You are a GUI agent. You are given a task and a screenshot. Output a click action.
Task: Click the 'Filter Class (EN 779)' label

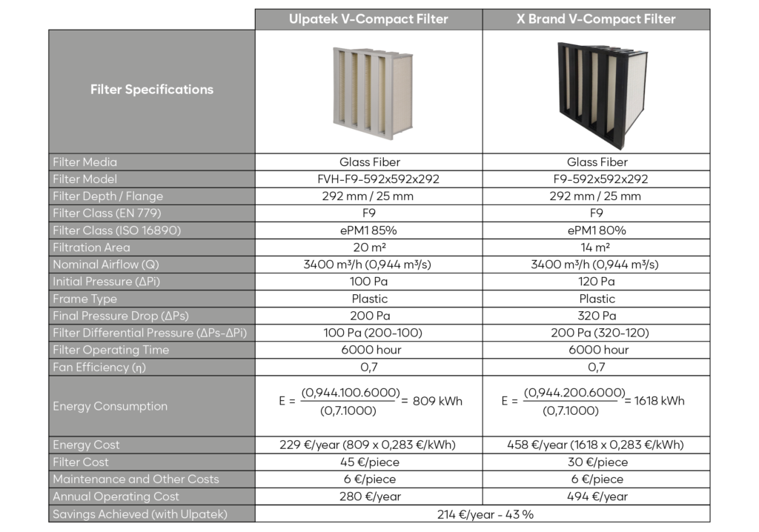107,213
